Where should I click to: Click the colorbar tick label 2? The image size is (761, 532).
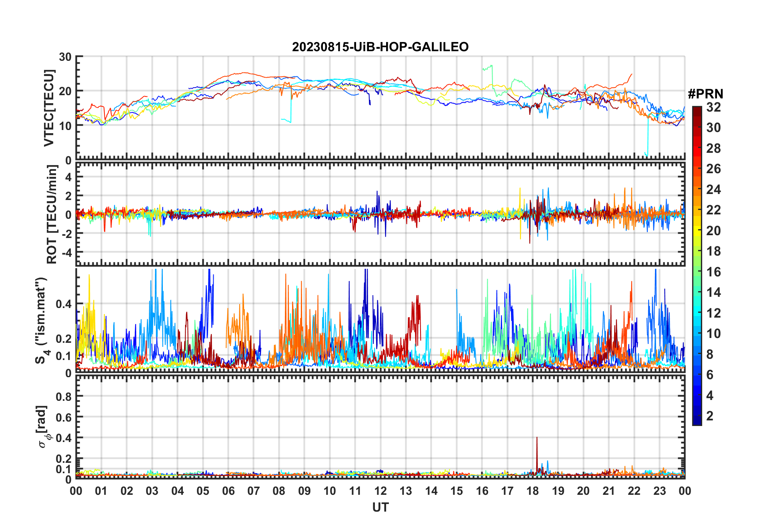pyautogui.click(x=709, y=416)
